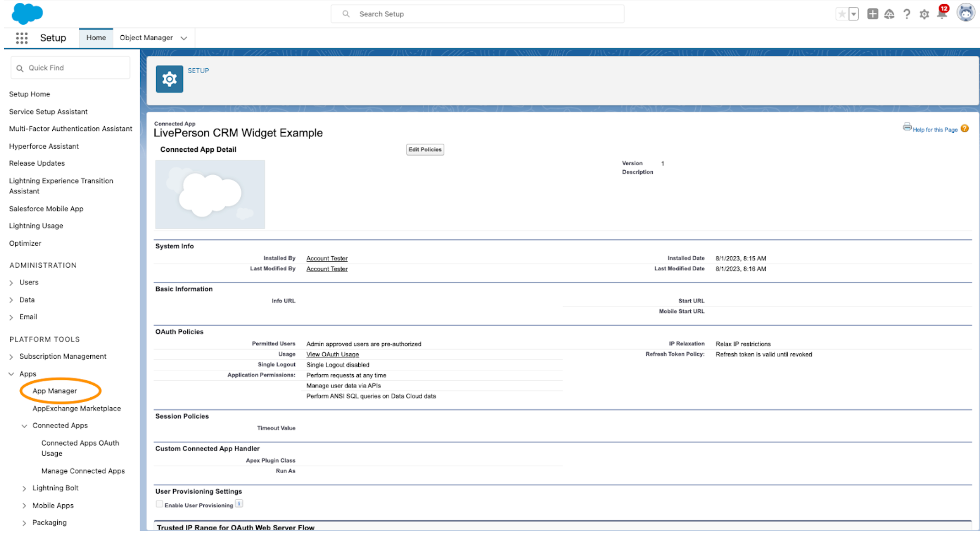Screen dimensions: 980x539
Task: Expand the Email section
Action: [11, 317]
